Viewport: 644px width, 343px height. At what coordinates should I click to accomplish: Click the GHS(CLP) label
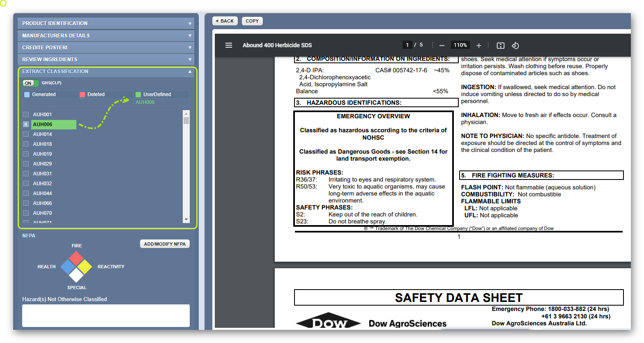pyautogui.click(x=52, y=83)
